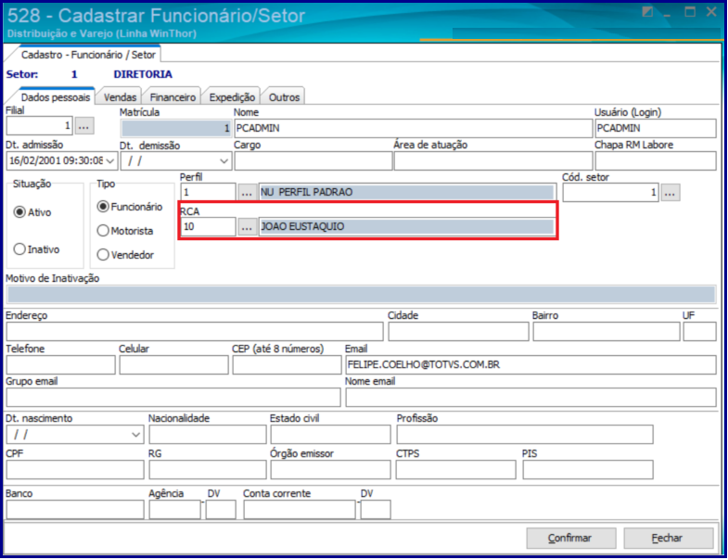
Task: Open the Filial lookup ellipsis button
Action: point(84,126)
